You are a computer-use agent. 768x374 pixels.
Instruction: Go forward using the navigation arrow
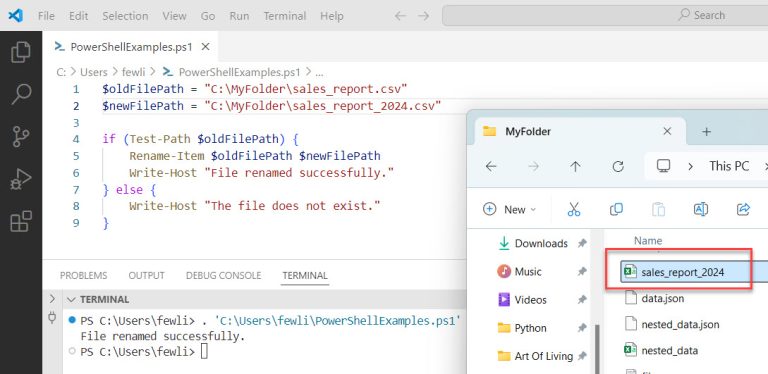coord(423,16)
